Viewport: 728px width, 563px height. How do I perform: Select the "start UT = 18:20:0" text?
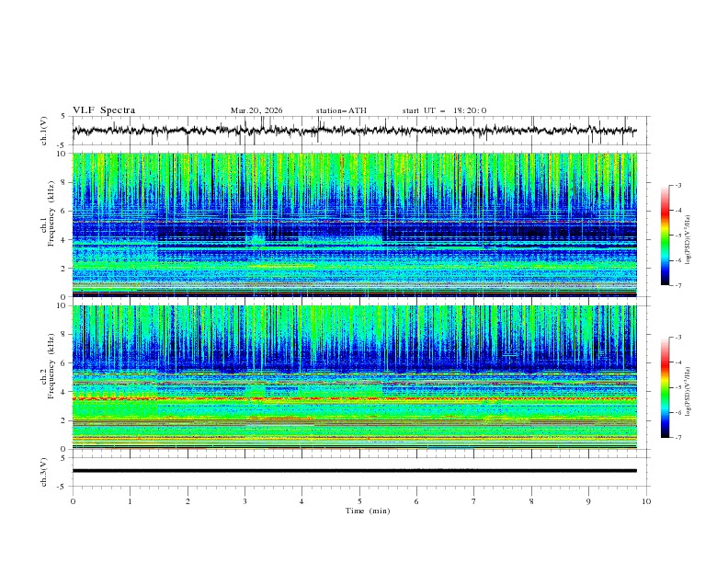tap(444, 110)
